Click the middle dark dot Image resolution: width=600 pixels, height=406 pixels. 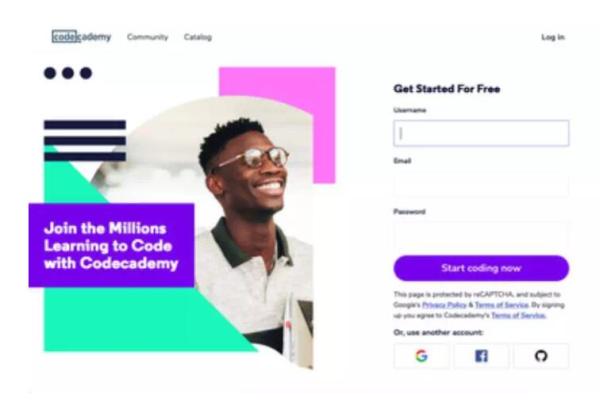(68, 73)
